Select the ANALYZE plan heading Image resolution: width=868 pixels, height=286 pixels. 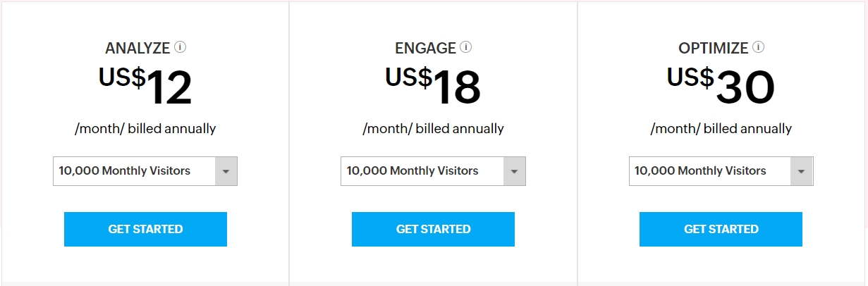(x=137, y=49)
